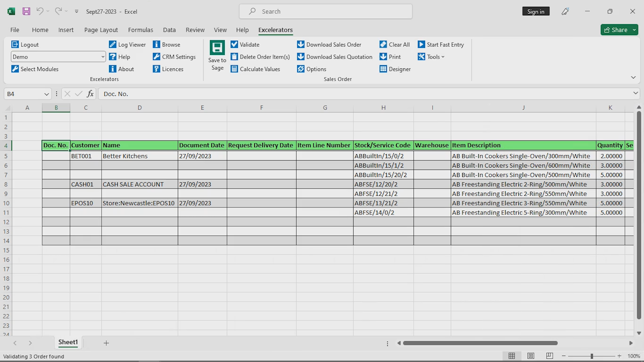
Task: Switch to the Home tab
Action: click(x=40, y=30)
